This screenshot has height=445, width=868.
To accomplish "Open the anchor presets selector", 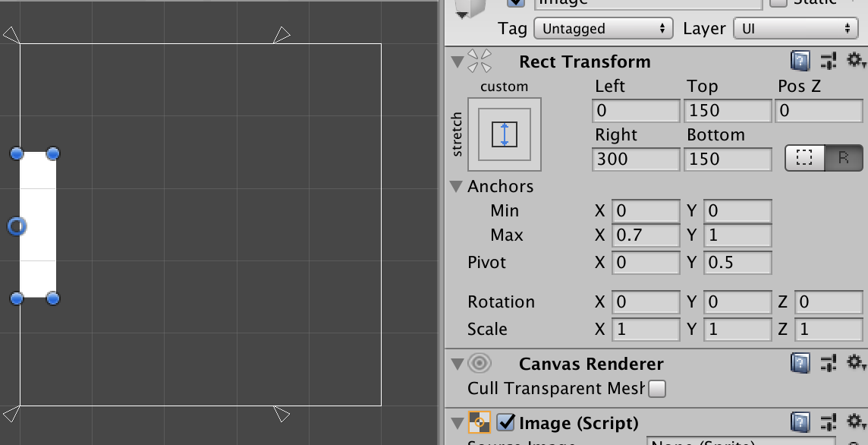I will coord(503,134).
